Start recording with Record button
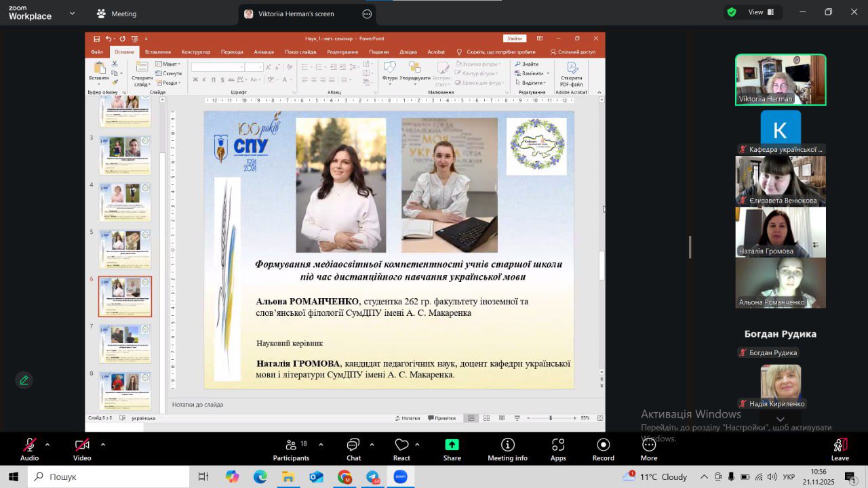The image size is (868, 488). (x=603, y=449)
